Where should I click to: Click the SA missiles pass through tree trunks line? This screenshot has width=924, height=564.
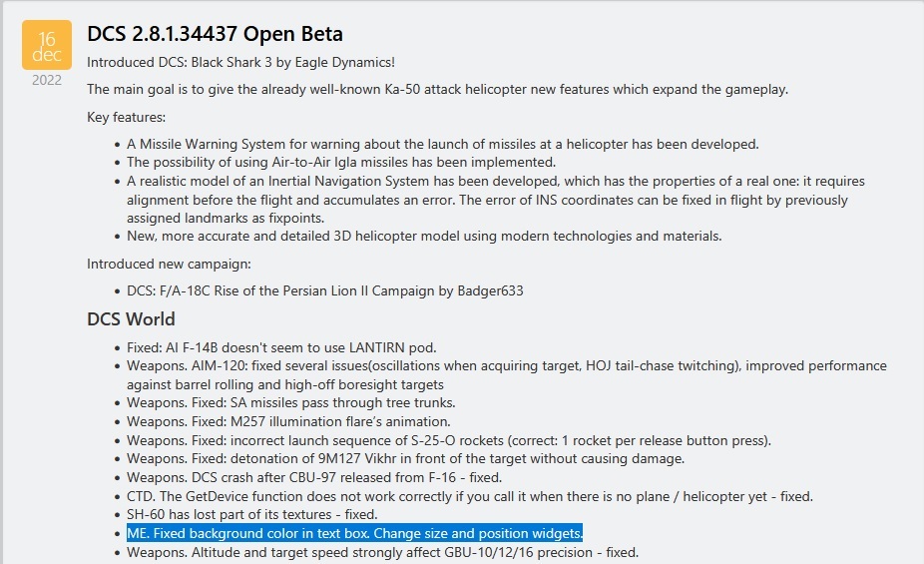pos(290,403)
